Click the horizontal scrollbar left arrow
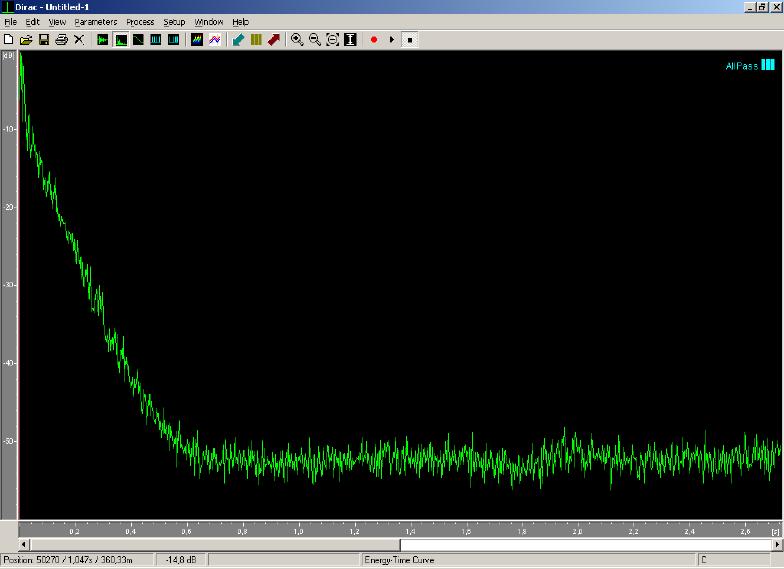 click(x=24, y=545)
